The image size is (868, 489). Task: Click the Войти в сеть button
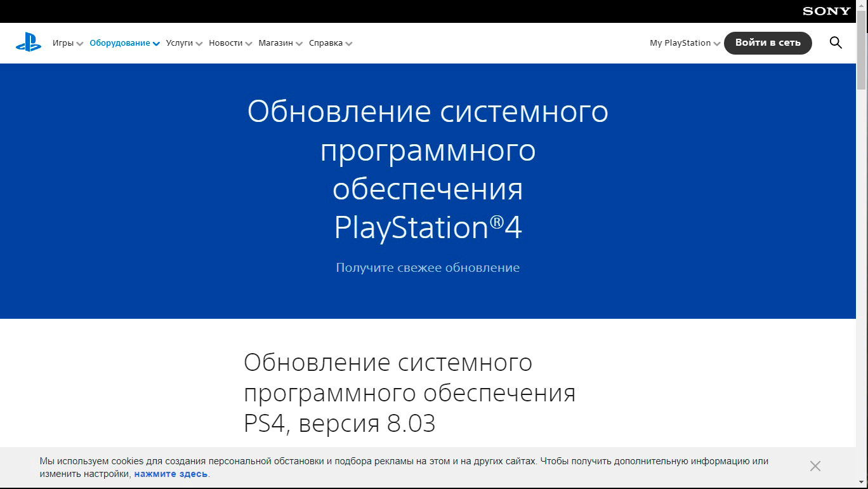768,43
